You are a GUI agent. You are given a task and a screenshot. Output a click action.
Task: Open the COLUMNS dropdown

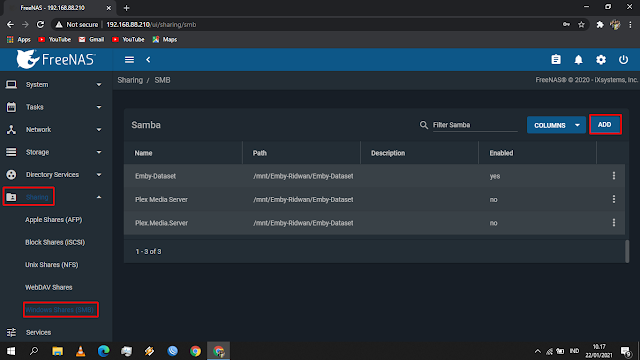pyautogui.click(x=556, y=125)
